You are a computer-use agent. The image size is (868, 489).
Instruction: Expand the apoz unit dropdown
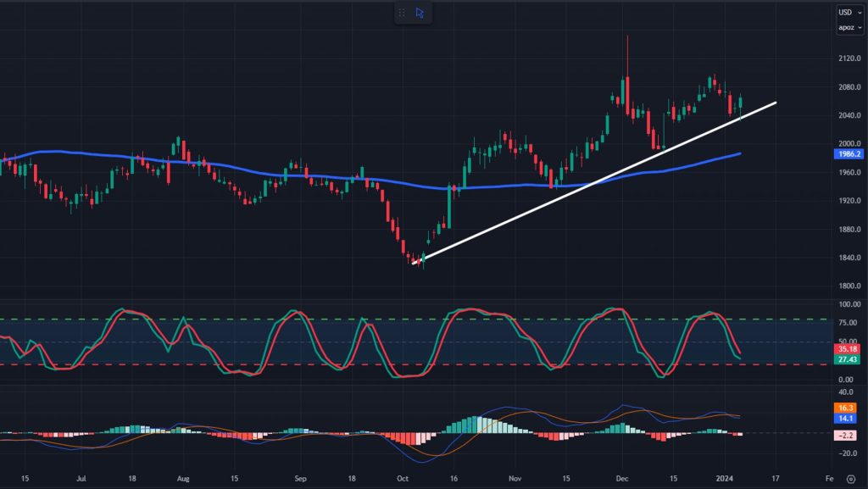tap(848, 28)
